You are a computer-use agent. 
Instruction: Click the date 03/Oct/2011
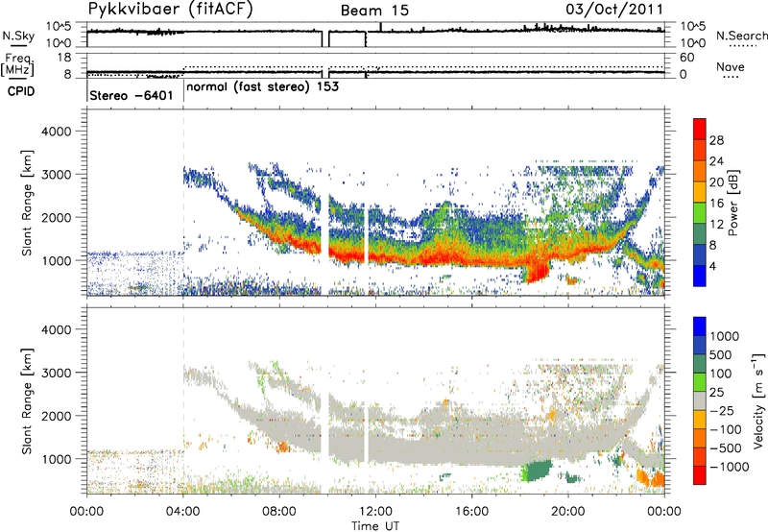(x=614, y=9)
